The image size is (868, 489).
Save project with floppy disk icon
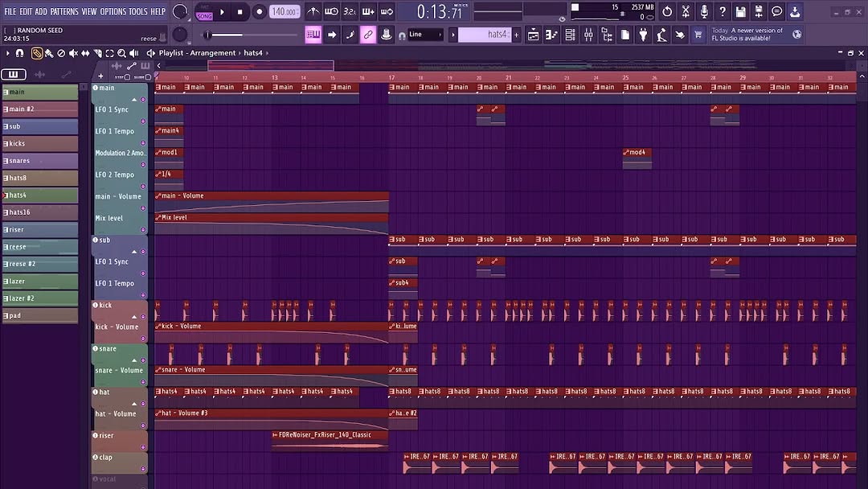(740, 11)
